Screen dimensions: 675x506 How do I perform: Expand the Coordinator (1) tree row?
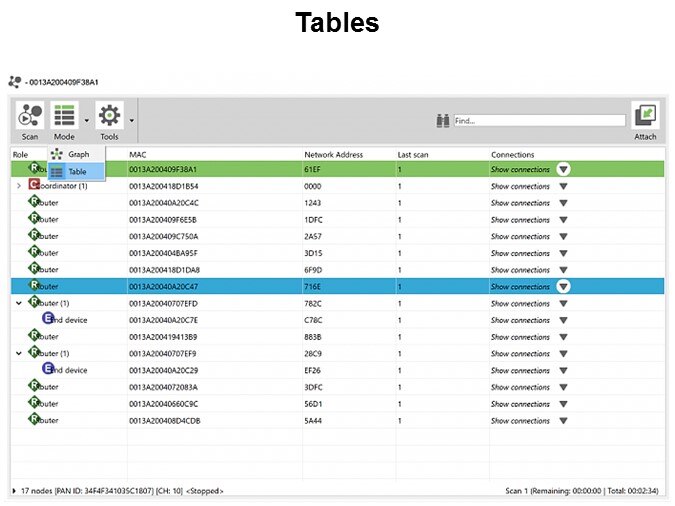(x=19, y=186)
